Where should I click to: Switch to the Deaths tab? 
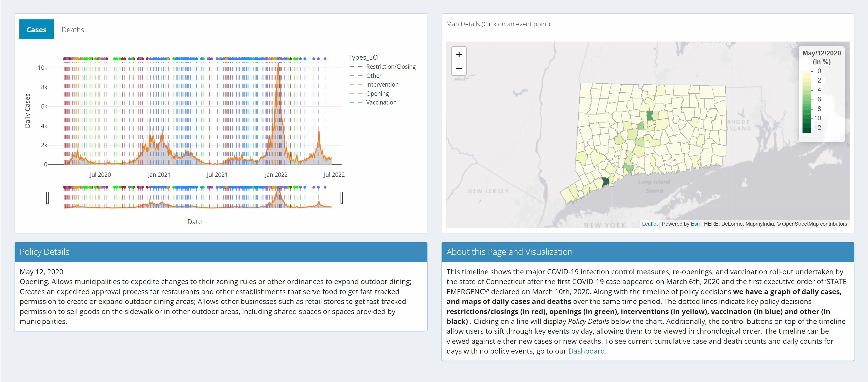click(73, 30)
